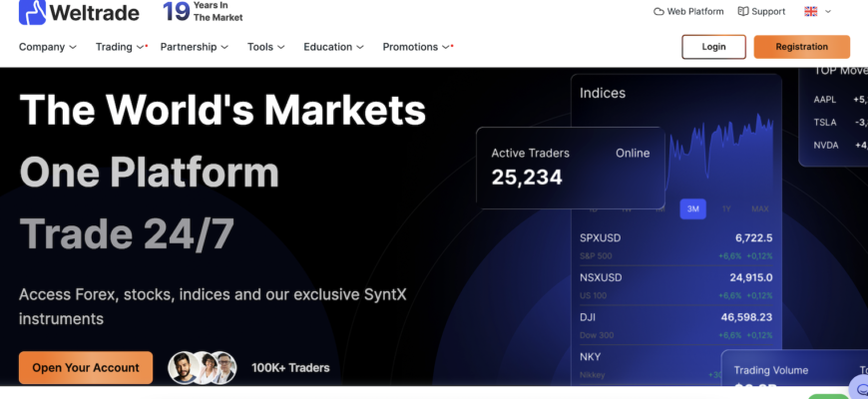Click the AAPL ticker in Top Movers
Screen dimensions: 868x399
coord(825,100)
